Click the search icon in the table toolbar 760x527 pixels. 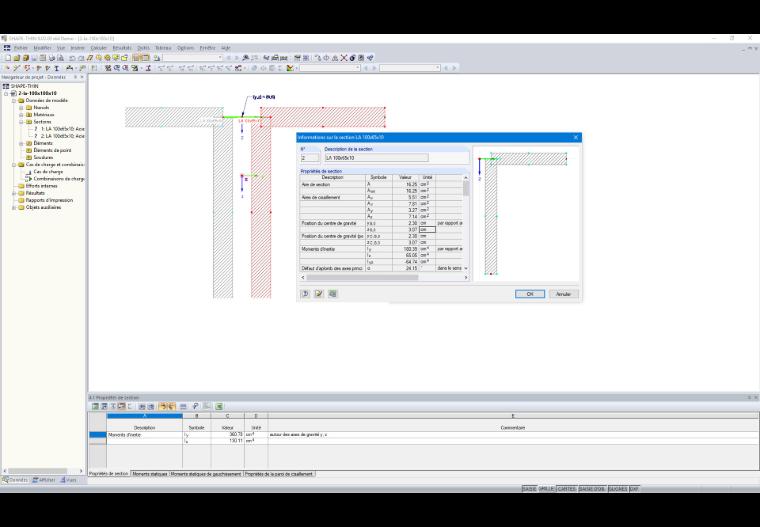[195, 406]
